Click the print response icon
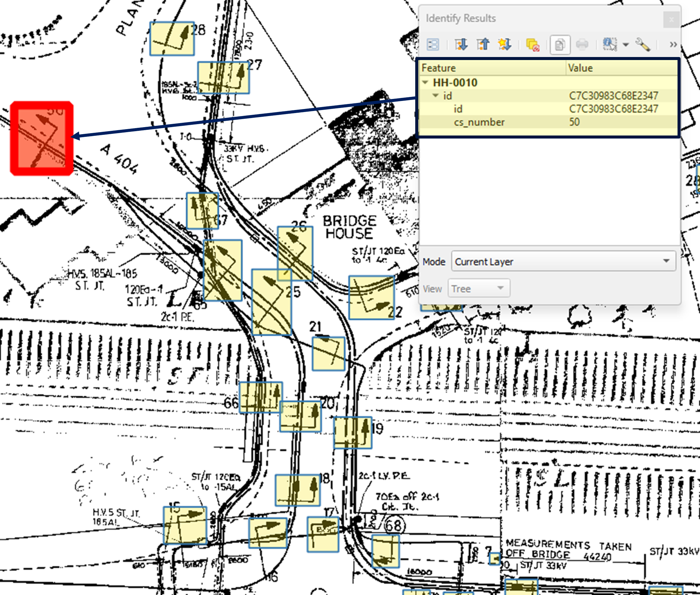This screenshot has height=595, width=700. point(582,45)
